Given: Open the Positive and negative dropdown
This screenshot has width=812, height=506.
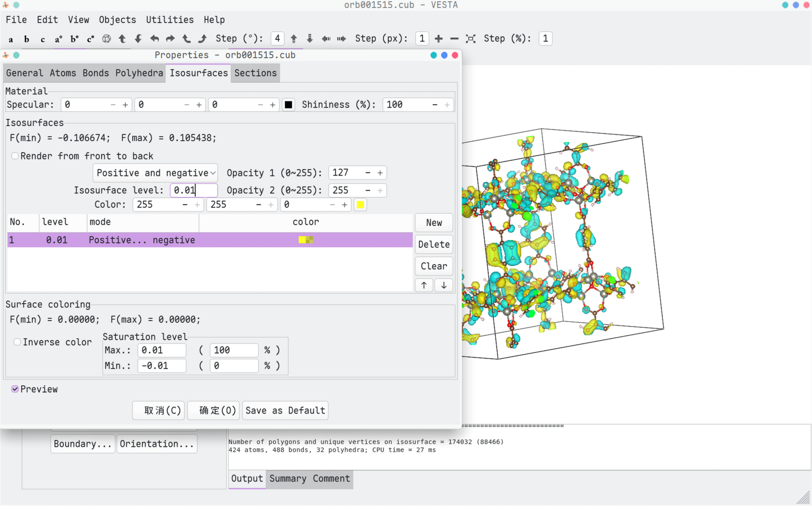Looking at the screenshot, I should tap(155, 173).
